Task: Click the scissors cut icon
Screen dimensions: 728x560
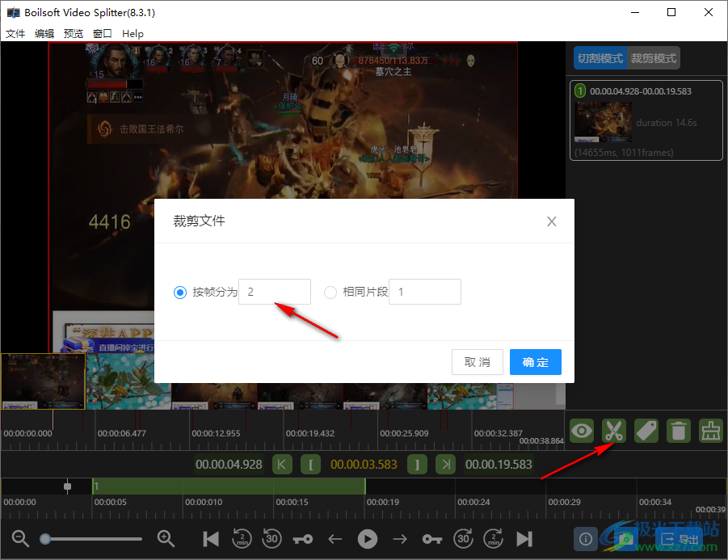Action: click(614, 431)
